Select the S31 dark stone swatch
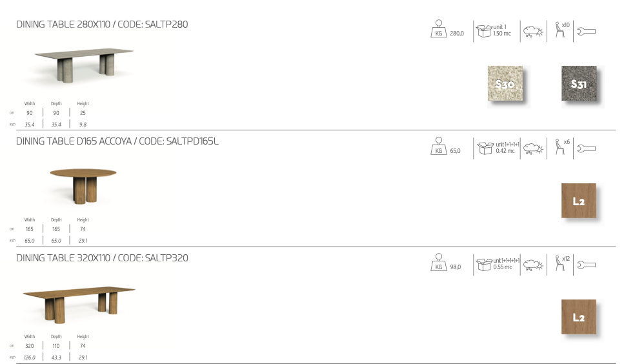 (x=579, y=83)
